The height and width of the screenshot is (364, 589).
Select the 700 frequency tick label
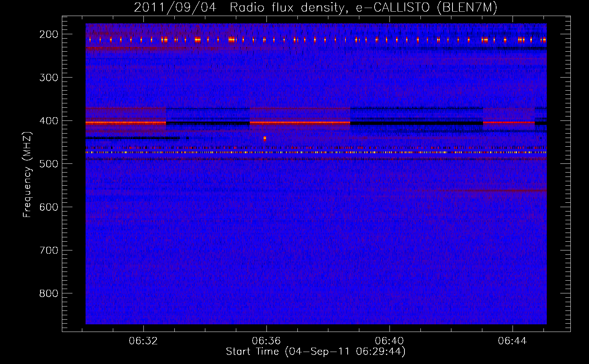point(49,250)
